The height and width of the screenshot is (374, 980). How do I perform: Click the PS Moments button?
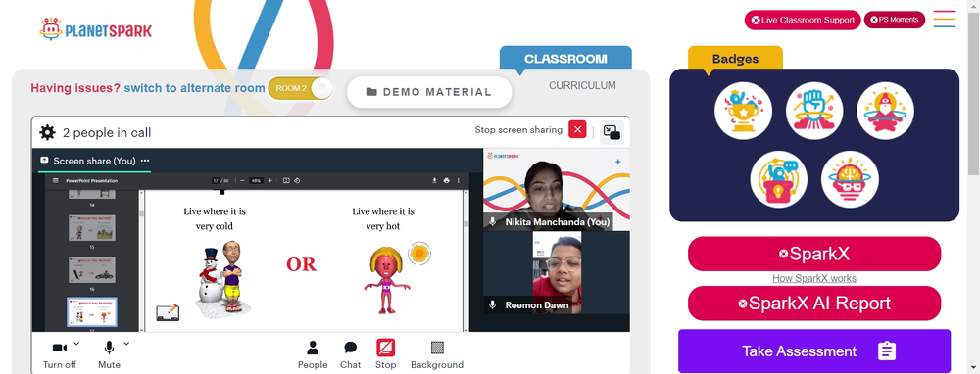pyautogui.click(x=895, y=20)
